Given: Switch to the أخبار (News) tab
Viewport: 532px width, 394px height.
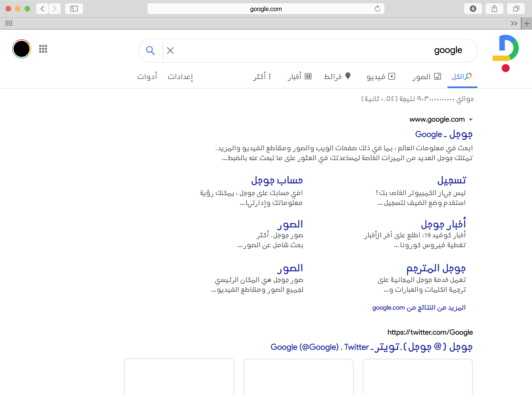Looking at the screenshot, I should point(300,76).
